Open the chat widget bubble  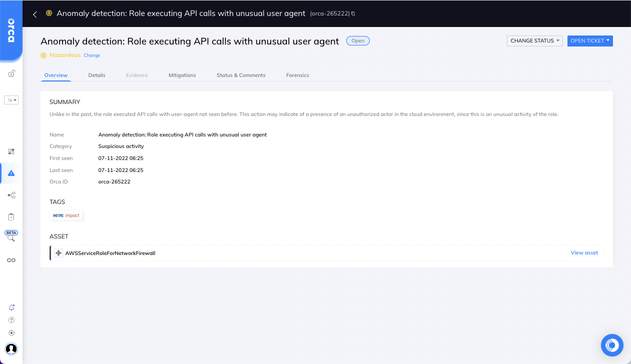612,345
